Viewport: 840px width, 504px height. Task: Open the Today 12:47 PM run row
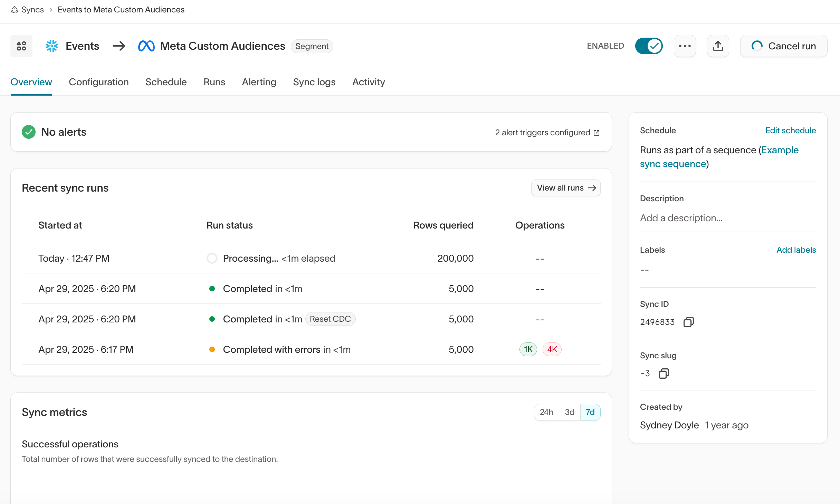tap(311, 258)
